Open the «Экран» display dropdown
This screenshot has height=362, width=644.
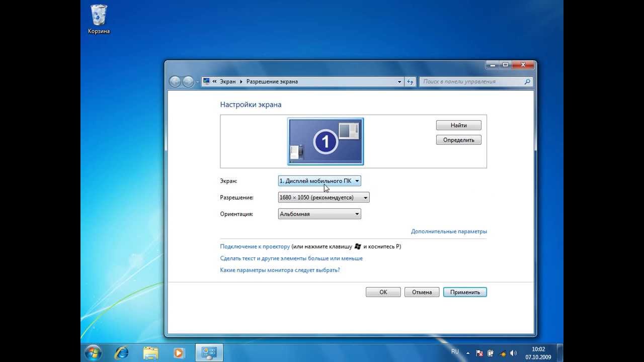pyautogui.click(x=319, y=181)
